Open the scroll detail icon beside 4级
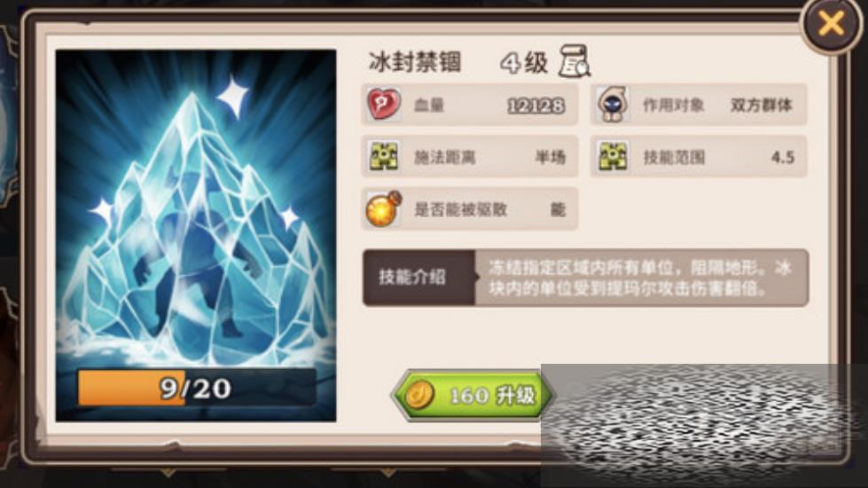Image resolution: width=868 pixels, height=488 pixels. tap(574, 61)
